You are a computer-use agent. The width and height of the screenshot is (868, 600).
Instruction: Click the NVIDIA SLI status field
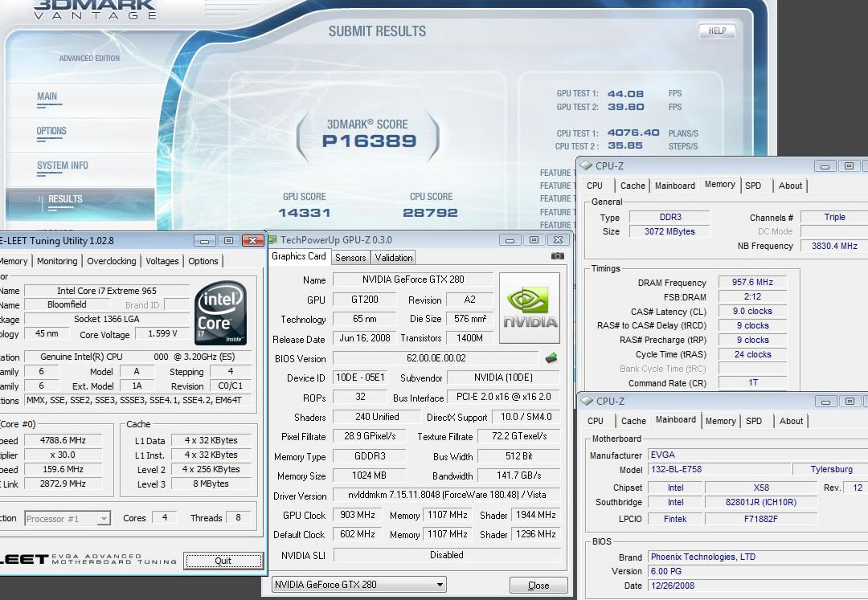[x=447, y=555]
